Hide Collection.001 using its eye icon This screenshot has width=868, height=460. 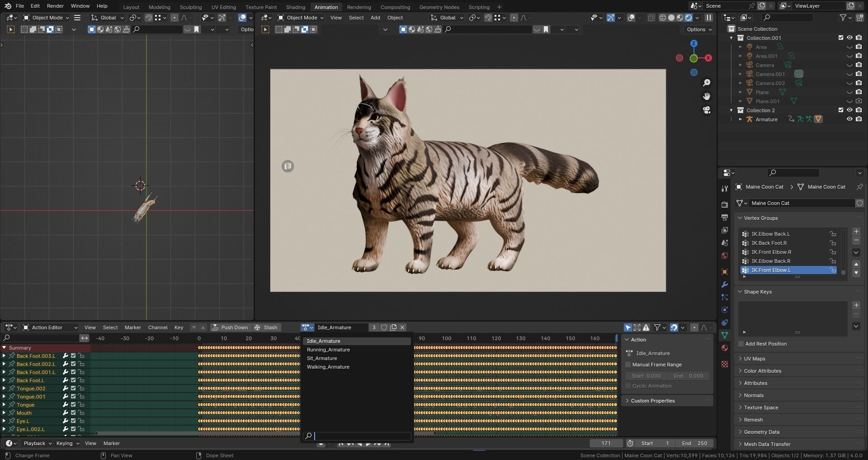click(x=849, y=38)
